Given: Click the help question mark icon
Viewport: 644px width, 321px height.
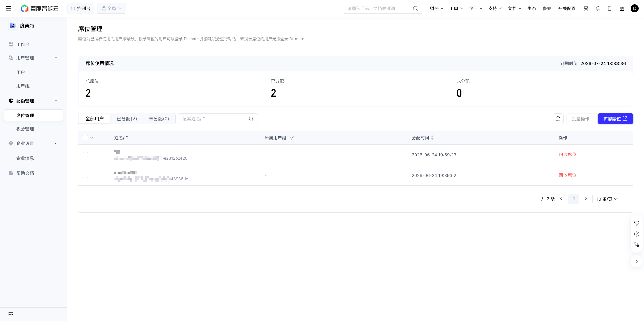Looking at the screenshot, I should (637, 234).
